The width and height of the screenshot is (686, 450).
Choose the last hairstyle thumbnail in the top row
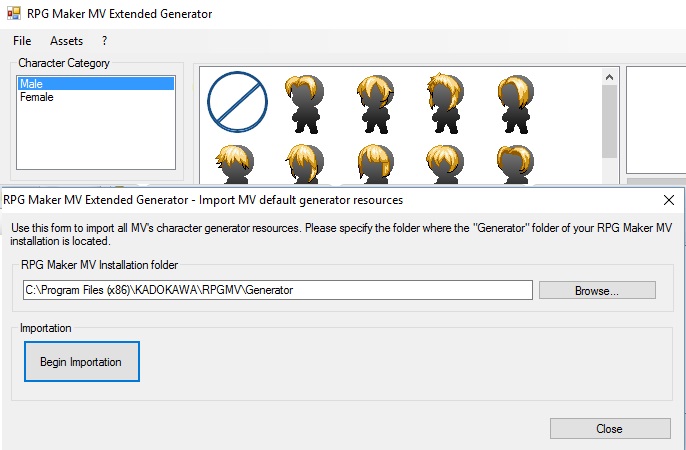pos(516,104)
